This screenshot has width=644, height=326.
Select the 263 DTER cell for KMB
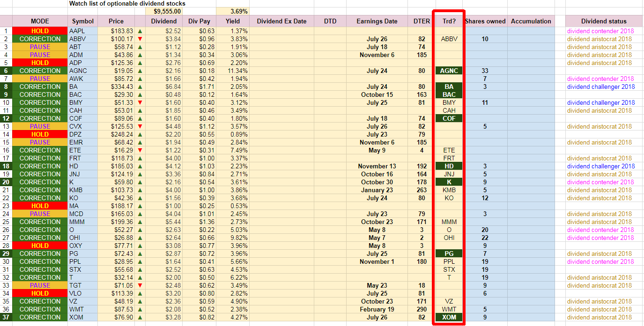(422, 190)
